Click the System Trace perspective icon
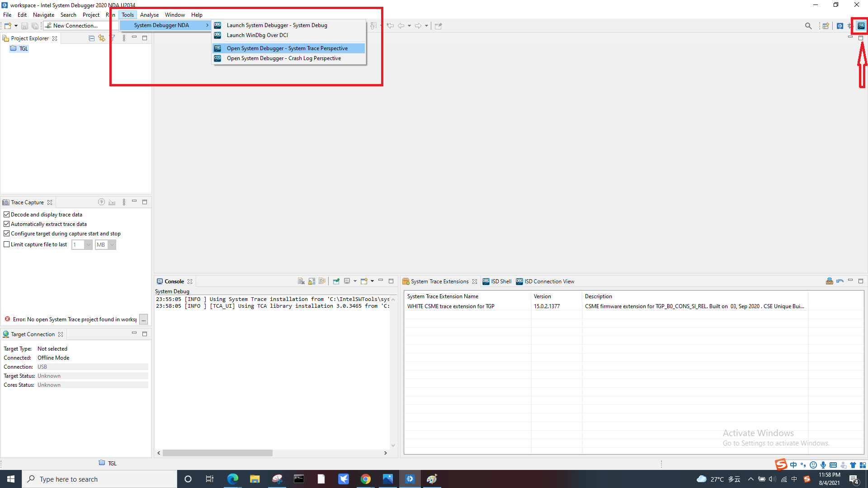Viewport: 868px width, 488px height. pos(861,26)
